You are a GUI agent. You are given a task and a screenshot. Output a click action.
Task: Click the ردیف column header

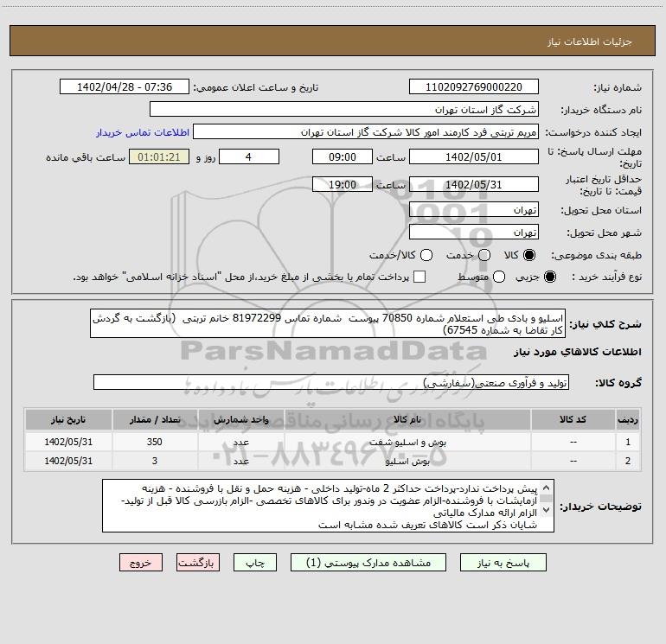pos(628,419)
